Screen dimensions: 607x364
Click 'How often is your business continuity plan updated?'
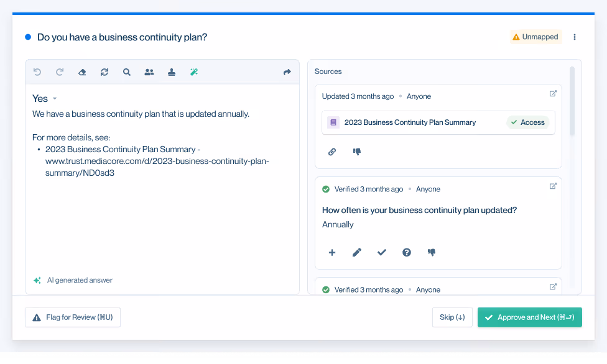click(419, 210)
